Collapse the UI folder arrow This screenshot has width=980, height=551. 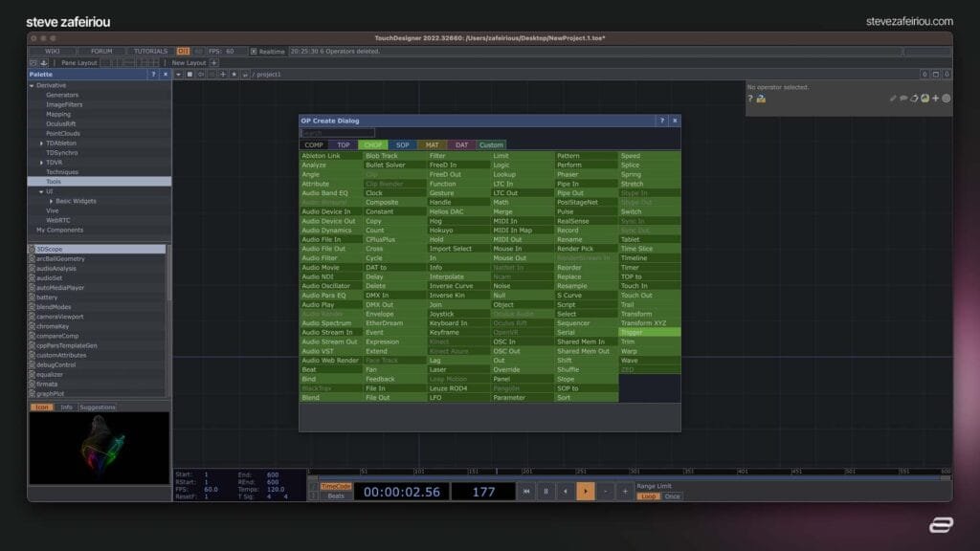point(42,191)
